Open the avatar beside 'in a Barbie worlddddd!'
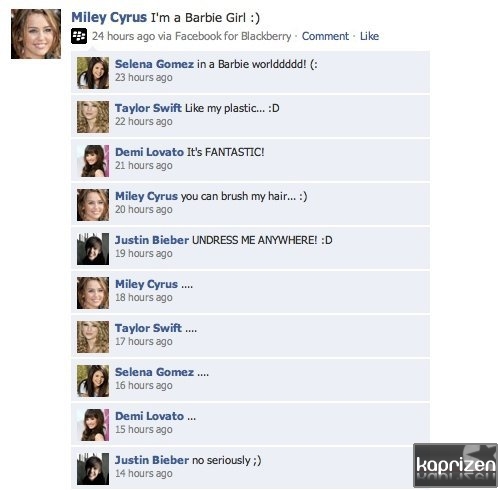This screenshot has height=490, width=500. coord(93,73)
